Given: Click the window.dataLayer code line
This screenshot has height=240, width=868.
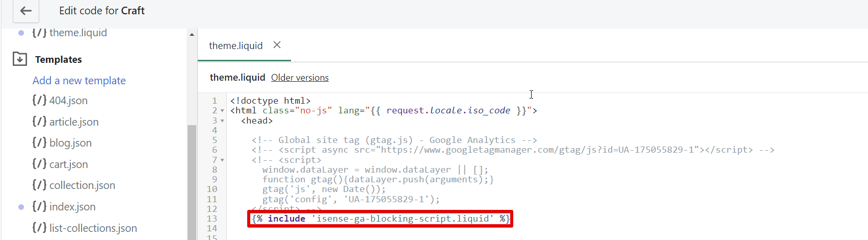Looking at the screenshot, I should [375, 170].
